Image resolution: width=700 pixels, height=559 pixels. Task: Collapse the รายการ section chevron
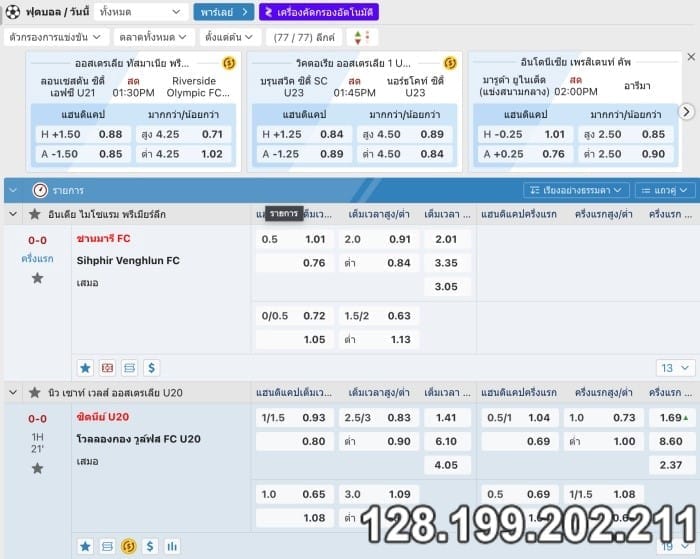pos(13,190)
